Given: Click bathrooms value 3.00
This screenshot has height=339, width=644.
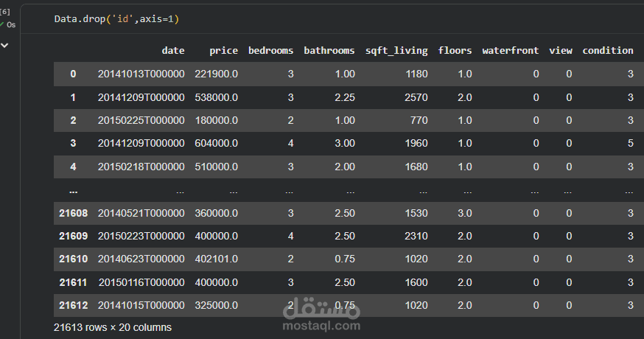Looking at the screenshot, I should 345,144.
